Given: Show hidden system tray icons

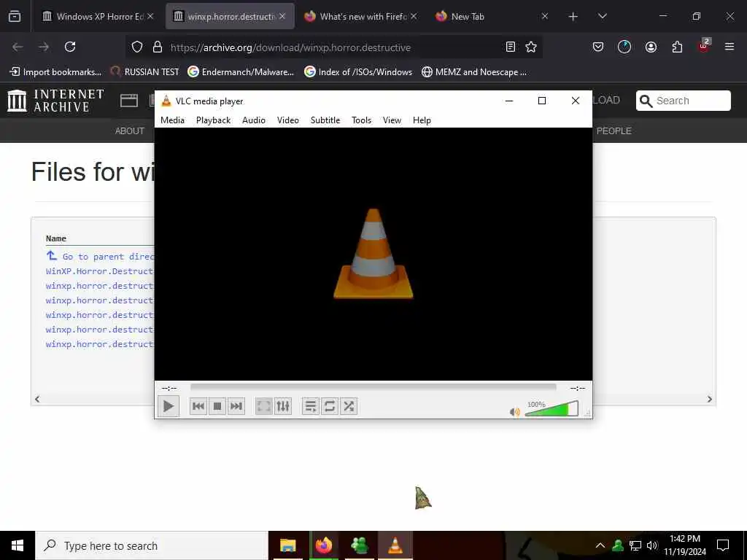Looking at the screenshot, I should 600,545.
